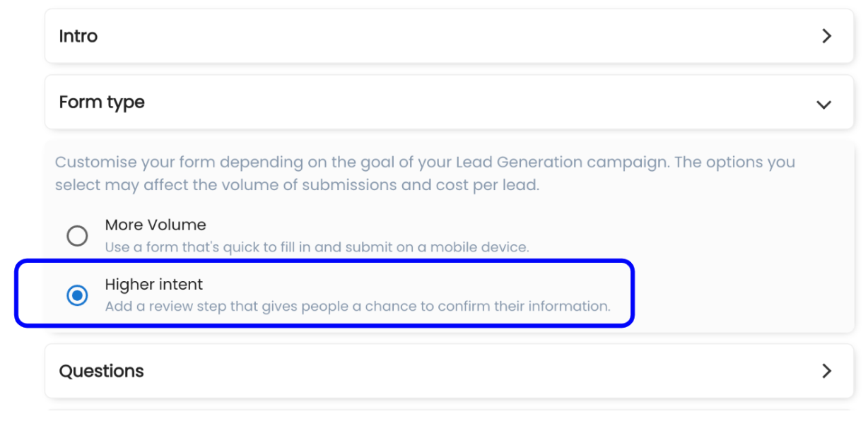Viewport: 868px width, 421px height.
Task: Click the Form type heading text
Action: (x=102, y=102)
